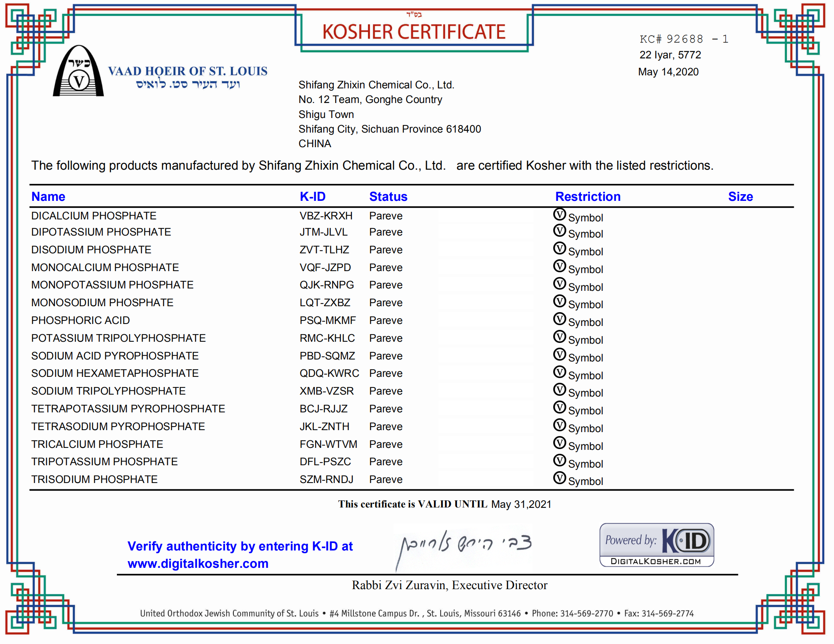Click the V symbol in Trisodium Phosphate row

click(559, 478)
